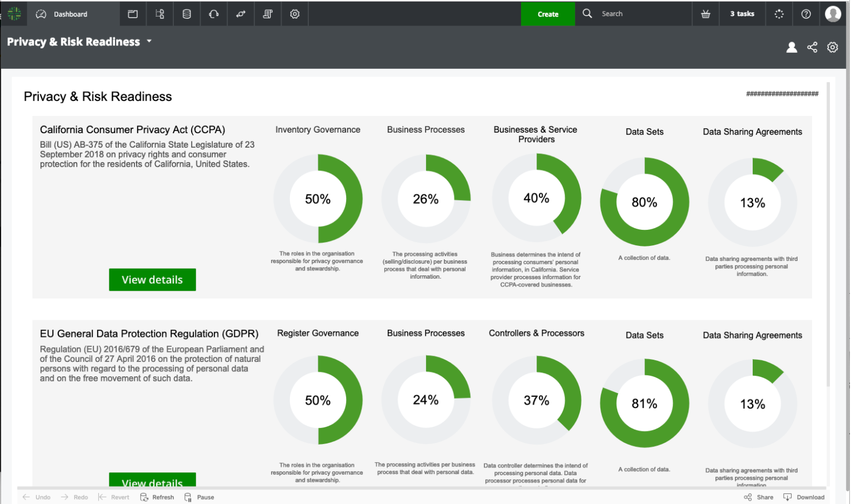Click the dotted circle activity icon
851x504 pixels.
(x=779, y=14)
